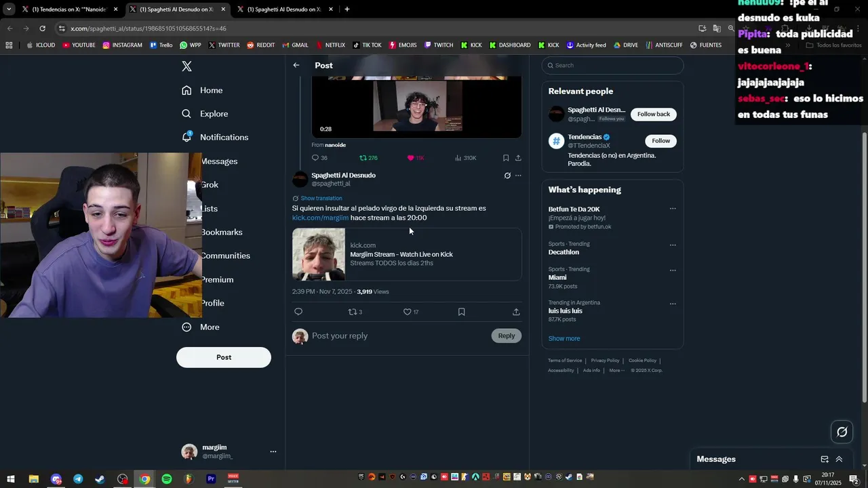Open Spotify from the Windows taskbar
Viewport: 868px width, 488px height.
pos(167,479)
